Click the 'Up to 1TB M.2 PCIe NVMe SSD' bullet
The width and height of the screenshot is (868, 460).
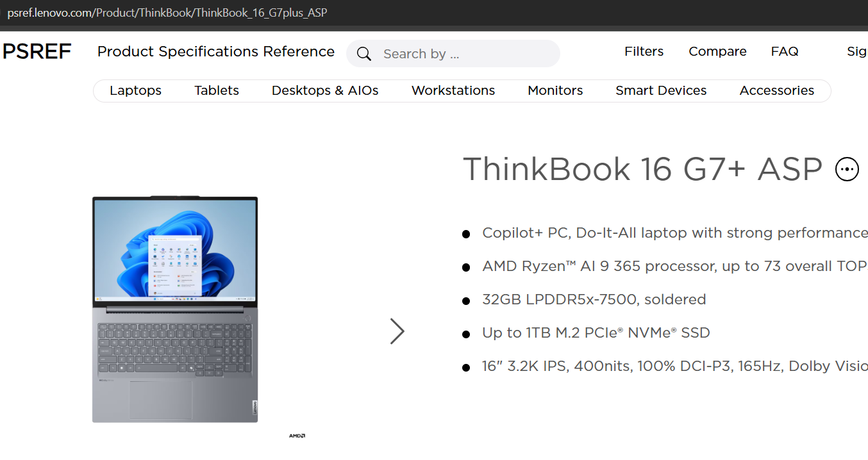[596, 333]
